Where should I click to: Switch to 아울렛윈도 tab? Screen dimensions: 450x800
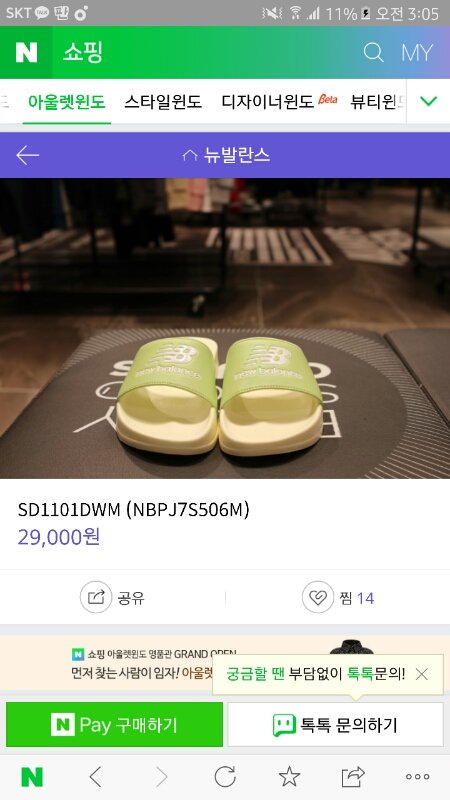tap(66, 102)
